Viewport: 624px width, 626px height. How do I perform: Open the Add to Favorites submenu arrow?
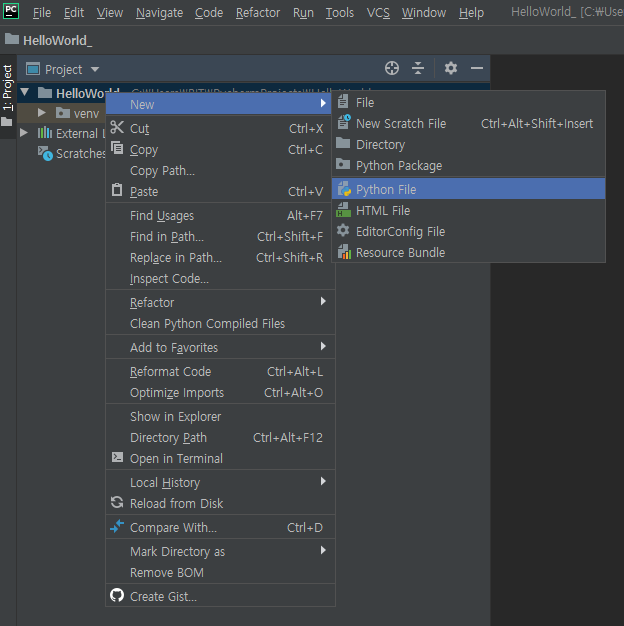click(x=323, y=346)
